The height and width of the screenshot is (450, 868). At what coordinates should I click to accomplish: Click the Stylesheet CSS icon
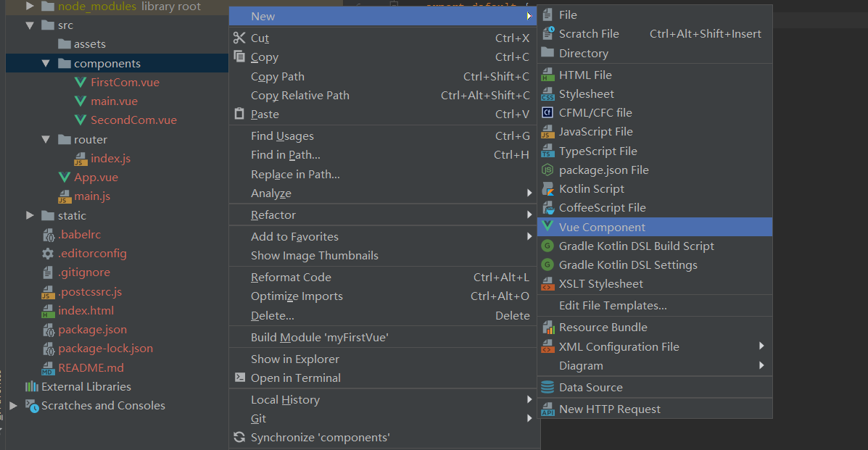[x=547, y=94]
